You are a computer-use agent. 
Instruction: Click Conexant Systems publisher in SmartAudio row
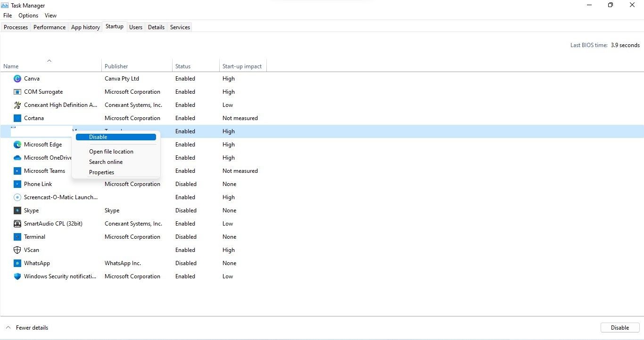pos(133,224)
